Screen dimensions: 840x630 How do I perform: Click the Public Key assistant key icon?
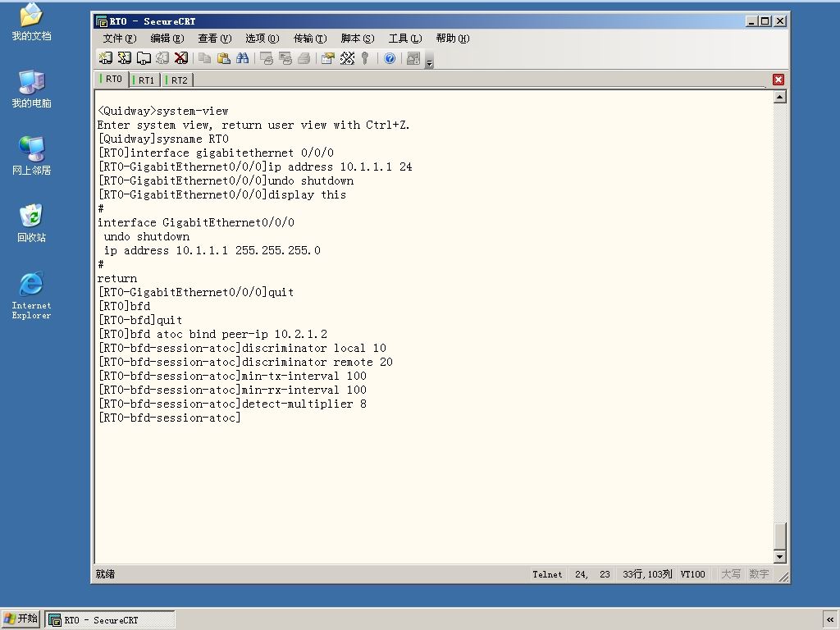[x=365, y=58]
